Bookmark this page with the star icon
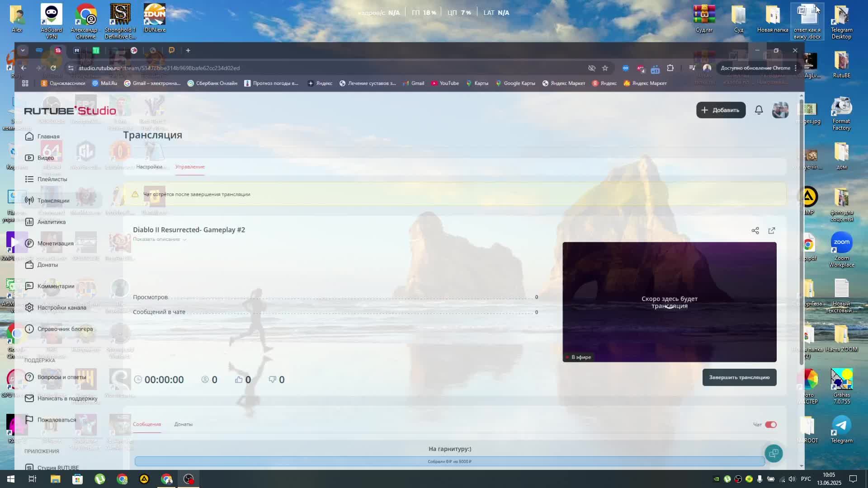Screen dimensions: 868x488 (605, 68)
